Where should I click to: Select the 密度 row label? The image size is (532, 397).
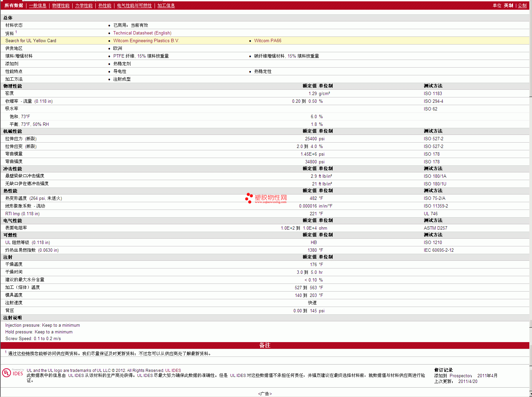point(9,93)
